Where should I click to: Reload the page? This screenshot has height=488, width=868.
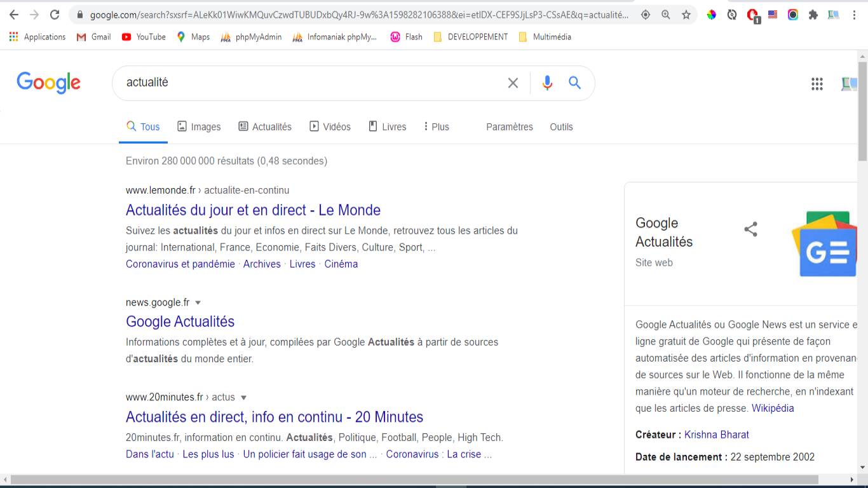point(55,15)
